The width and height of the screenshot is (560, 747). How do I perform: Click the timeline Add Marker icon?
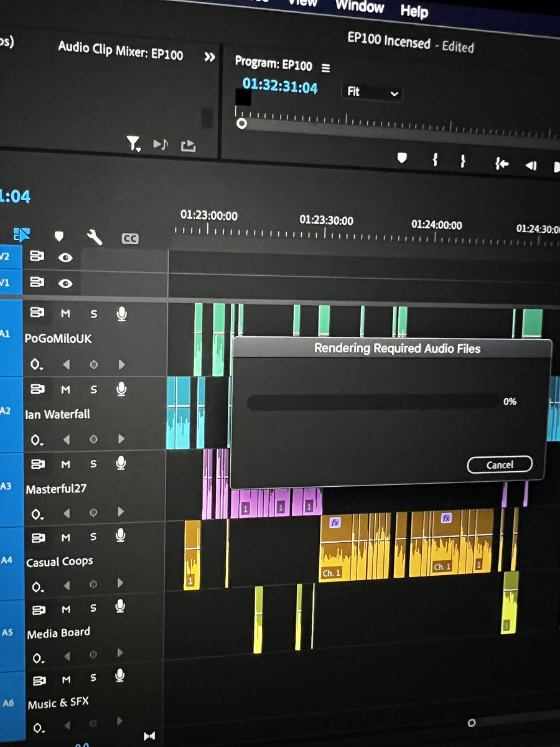59,236
